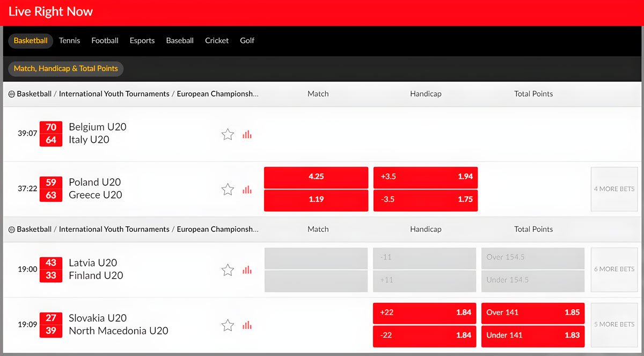Click basketball icon in first league header
This screenshot has height=356, width=644.
point(12,94)
